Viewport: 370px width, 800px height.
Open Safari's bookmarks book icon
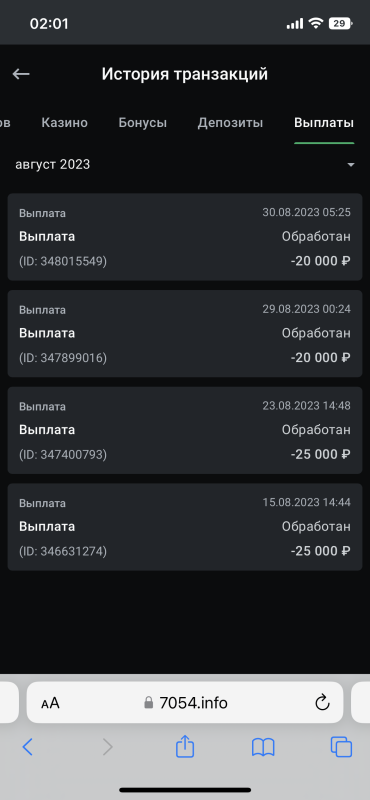point(263,747)
